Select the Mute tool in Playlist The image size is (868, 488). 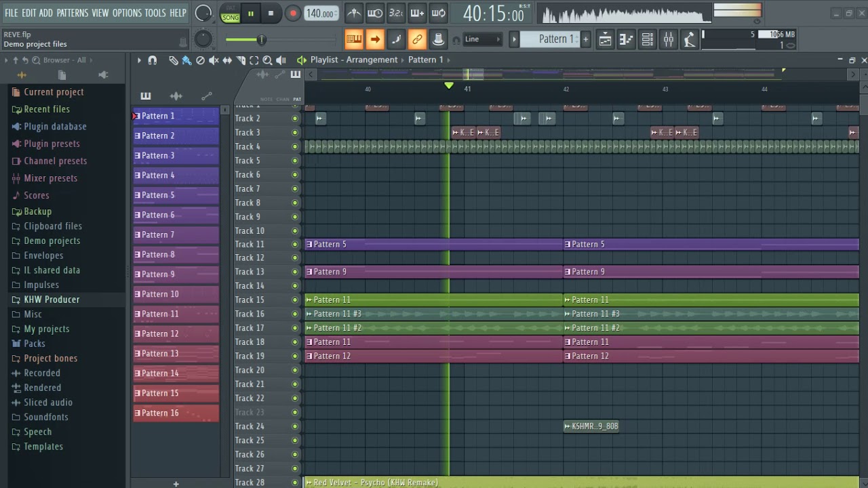214,60
